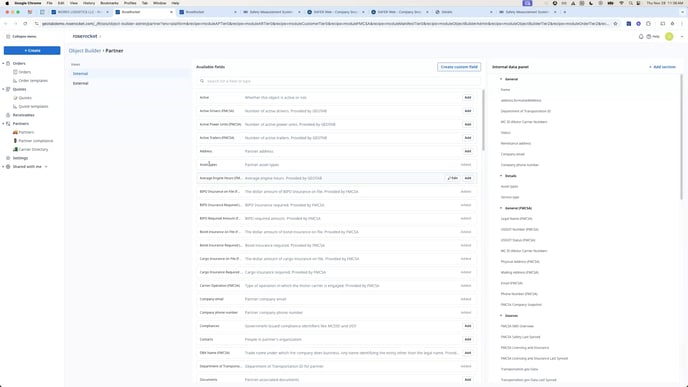Screen dimensions: 688x387
Task: Edit the Average Engine Hours field
Action: point(452,178)
